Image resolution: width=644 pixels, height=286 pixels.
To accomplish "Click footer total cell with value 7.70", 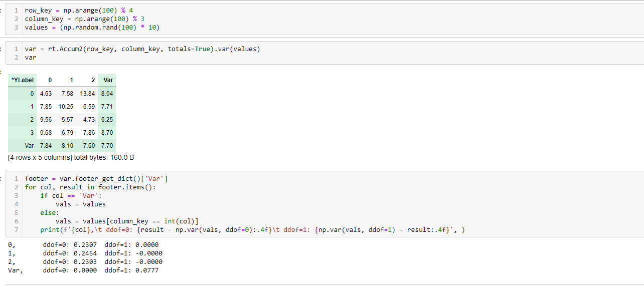I will pyautogui.click(x=107, y=146).
